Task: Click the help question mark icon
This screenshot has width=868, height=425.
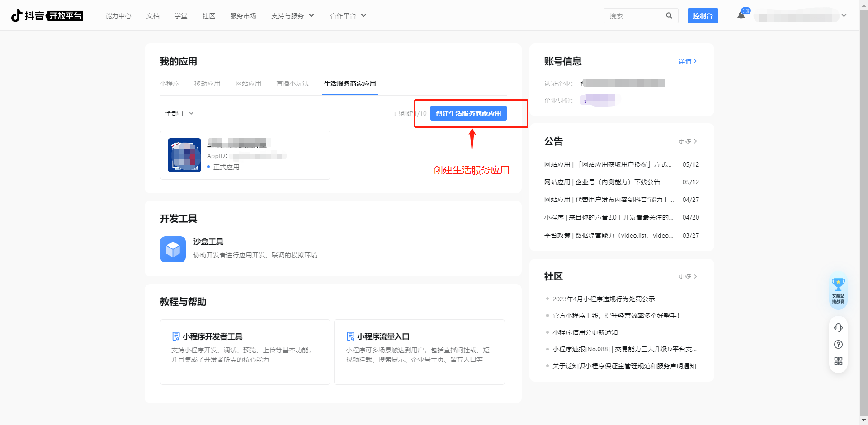Action: tap(838, 344)
